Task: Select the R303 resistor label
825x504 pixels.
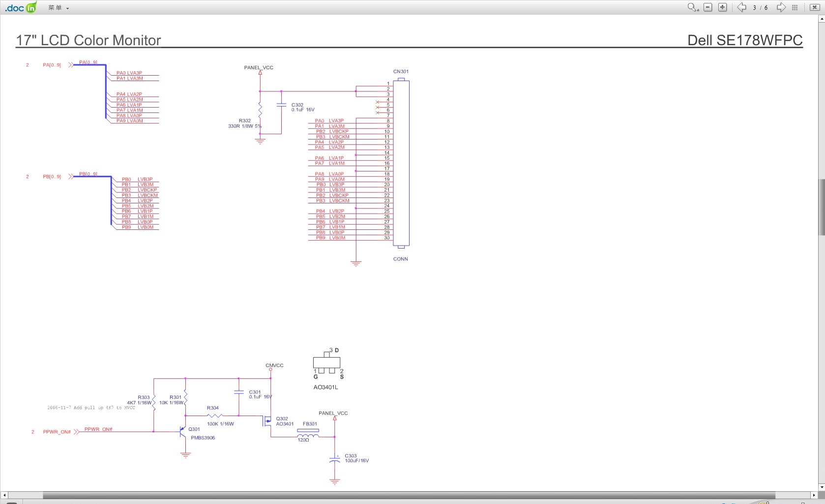Action: click(144, 397)
